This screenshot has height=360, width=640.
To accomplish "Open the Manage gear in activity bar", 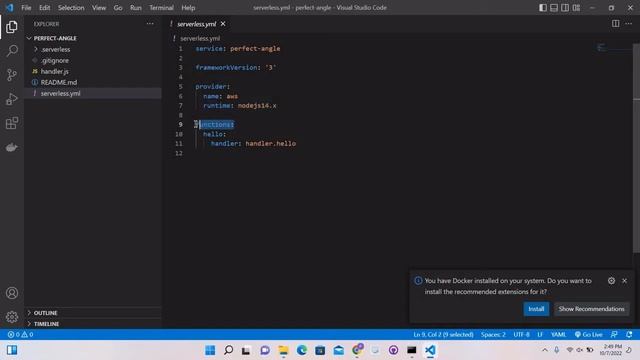I will coord(12,316).
